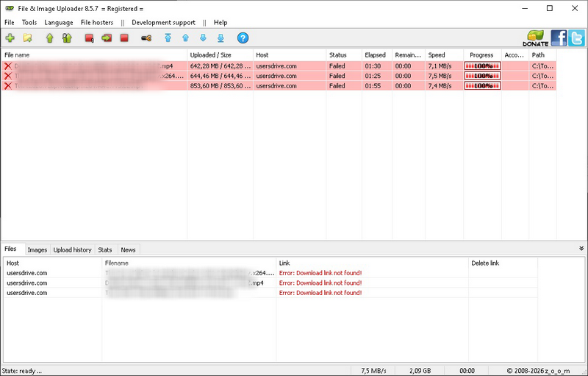The image size is (588, 376).
Task: Open the Development support menu
Action: click(163, 23)
